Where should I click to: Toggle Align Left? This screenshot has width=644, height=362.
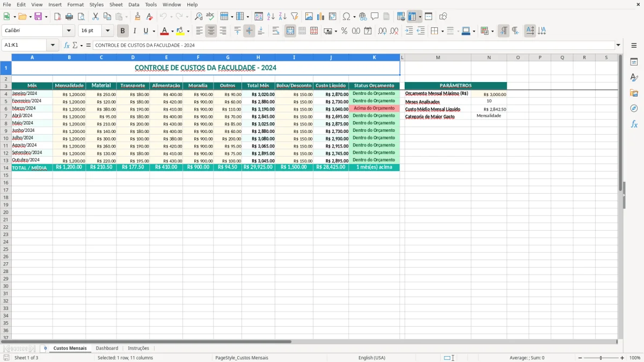click(x=199, y=31)
